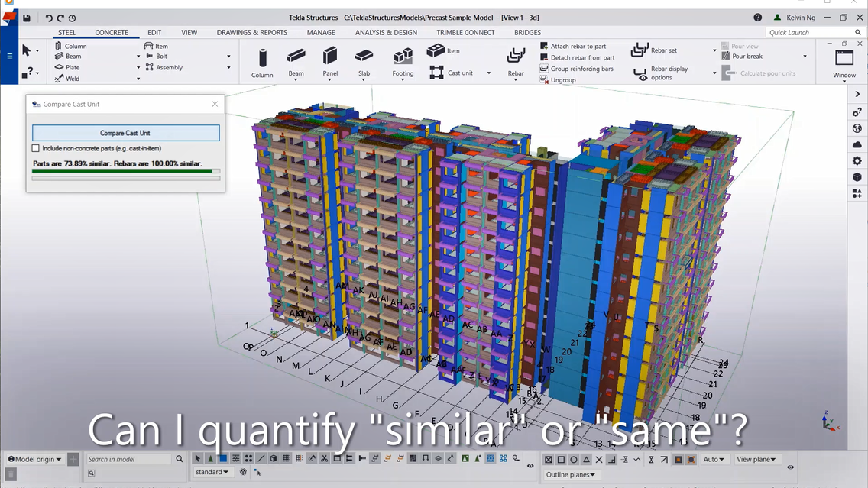
Task: Open undo history clock icon
Action: pyautogui.click(x=72, y=18)
